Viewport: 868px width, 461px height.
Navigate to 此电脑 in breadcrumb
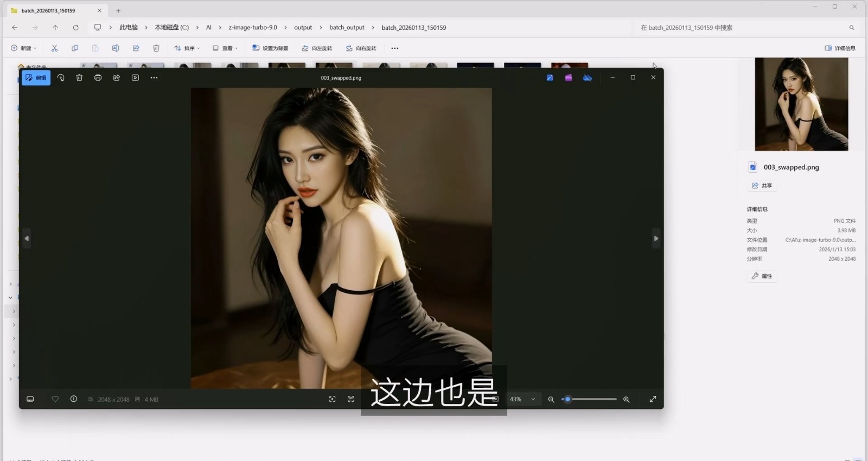click(129, 28)
